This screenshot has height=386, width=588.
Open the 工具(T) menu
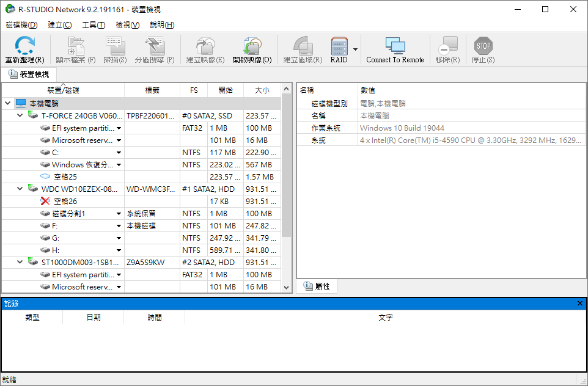pos(94,24)
